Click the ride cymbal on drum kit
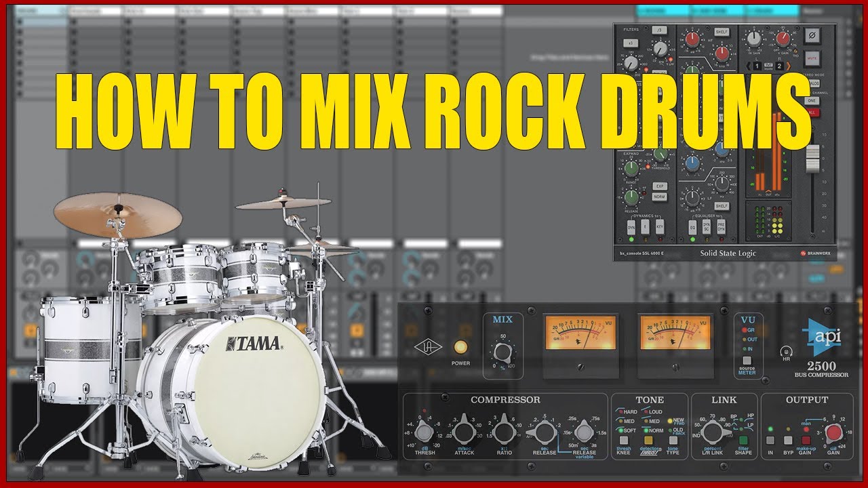The height and width of the screenshot is (488, 868). (x=118, y=213)
